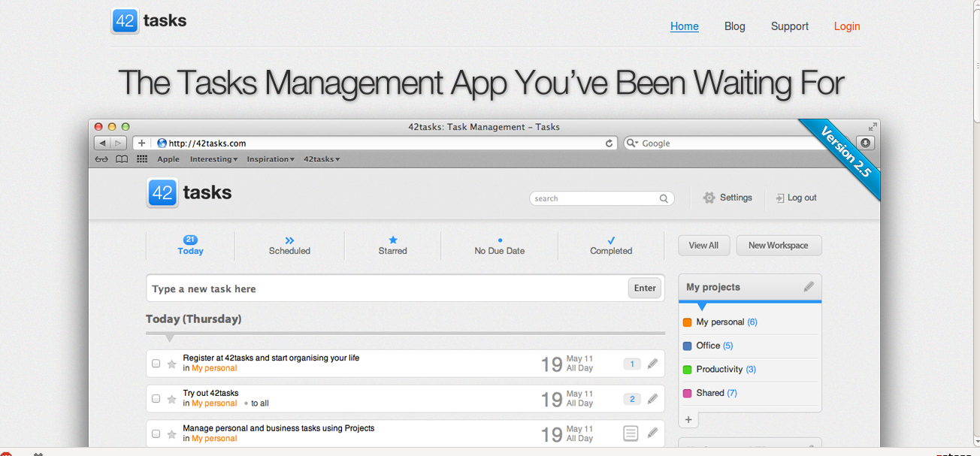Screen dimensions: 980x456
Task: Open the bookmarks book icon
Action: point(122,159)
